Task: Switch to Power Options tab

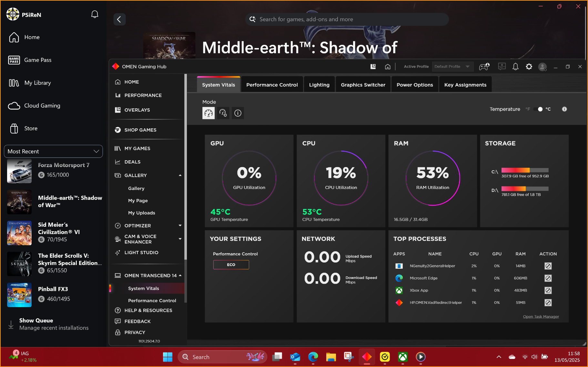Action: [x=415, y=85]
